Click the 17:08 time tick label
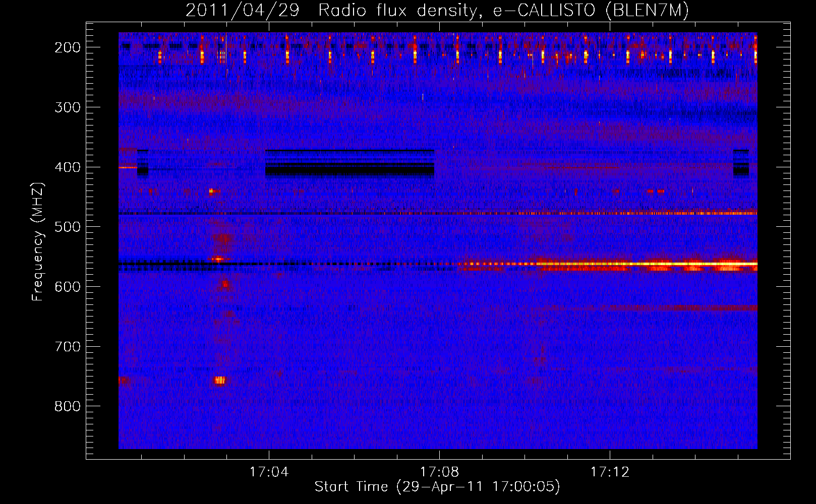816x504 pixels. [x=440, y=472]
